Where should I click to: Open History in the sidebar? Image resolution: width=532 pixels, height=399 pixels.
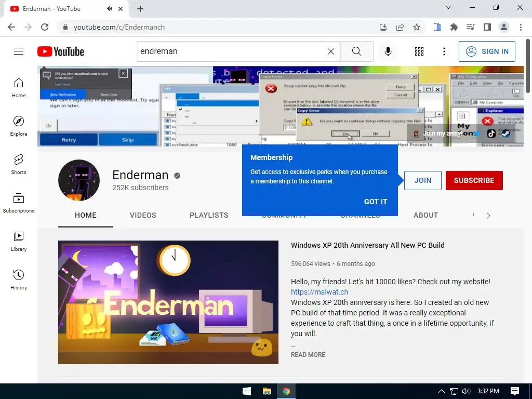point(19,280)
